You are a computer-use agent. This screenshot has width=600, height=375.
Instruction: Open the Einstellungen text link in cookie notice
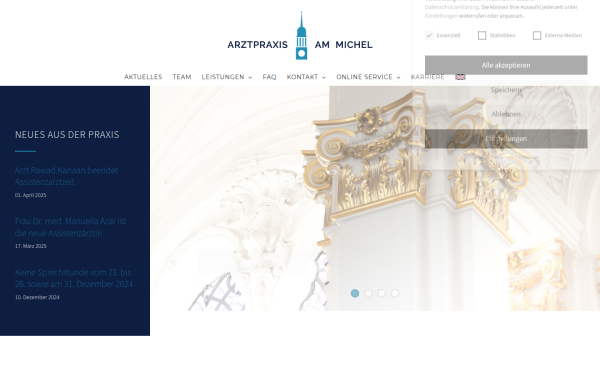click(x=441, y=16)
